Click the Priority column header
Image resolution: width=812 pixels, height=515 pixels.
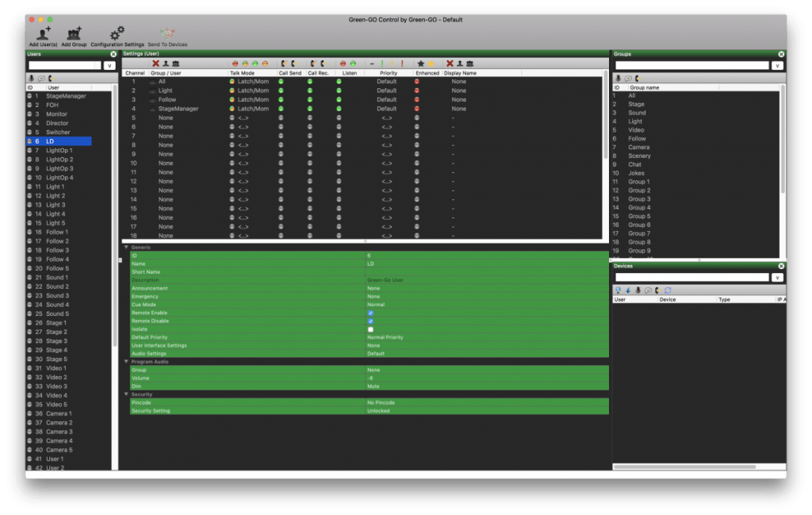click(389, 73)
